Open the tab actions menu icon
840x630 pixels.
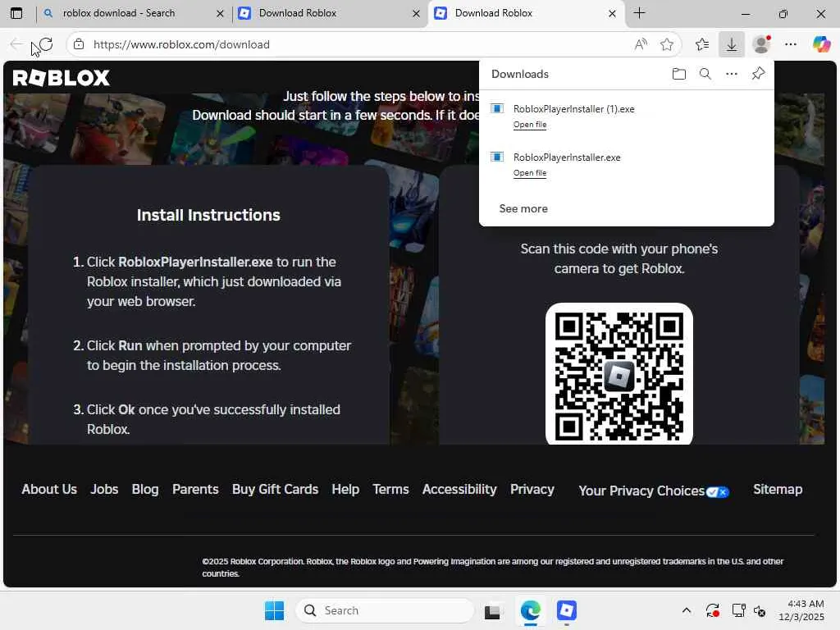[x=16, y=13]
